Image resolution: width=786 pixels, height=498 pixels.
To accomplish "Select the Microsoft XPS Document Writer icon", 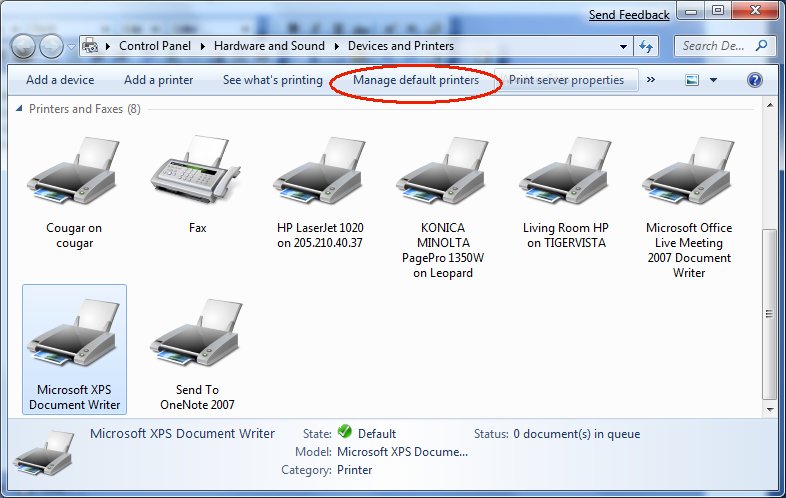I will (x=74, y=334).
